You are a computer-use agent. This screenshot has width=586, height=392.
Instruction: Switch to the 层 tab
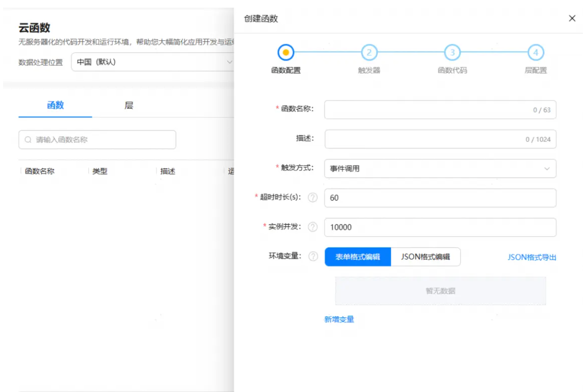tap(128, 105)
